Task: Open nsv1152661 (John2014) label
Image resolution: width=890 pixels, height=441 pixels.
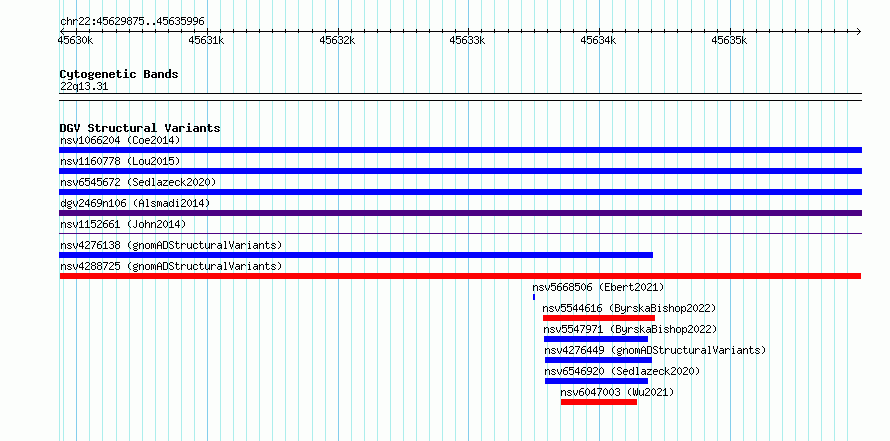Action: (123, 224)
